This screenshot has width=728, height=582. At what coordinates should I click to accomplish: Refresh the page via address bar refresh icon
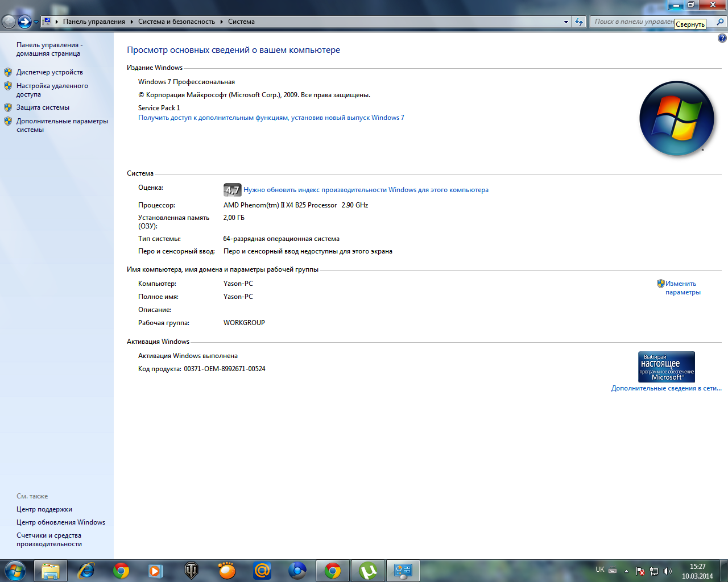coord(579,22)
